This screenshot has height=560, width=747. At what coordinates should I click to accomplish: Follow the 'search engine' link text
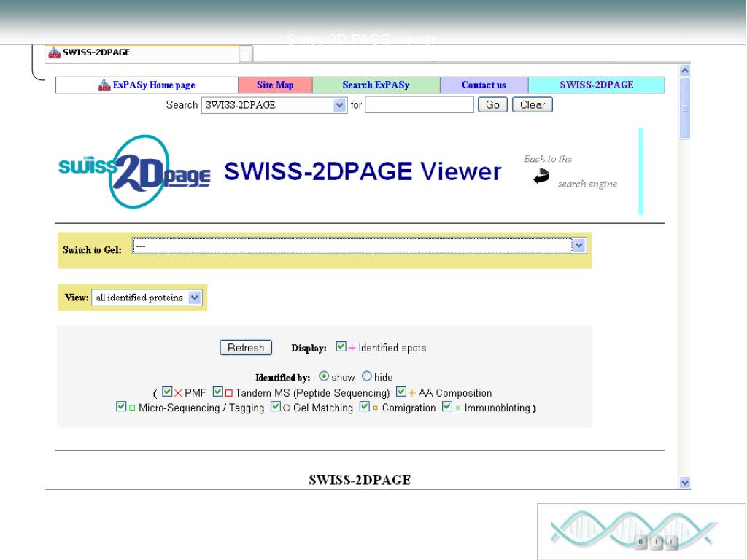pos(587,184)
